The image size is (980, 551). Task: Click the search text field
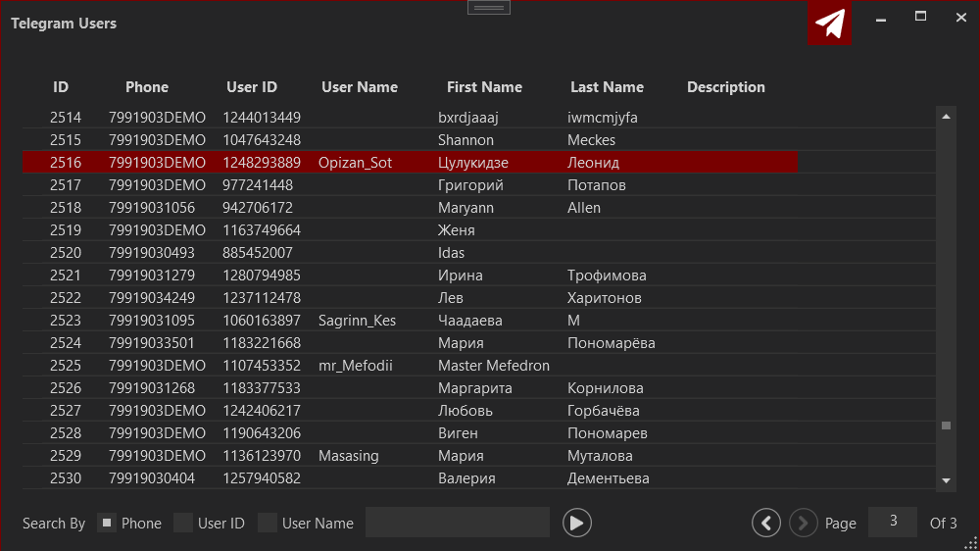pos(458,523)
